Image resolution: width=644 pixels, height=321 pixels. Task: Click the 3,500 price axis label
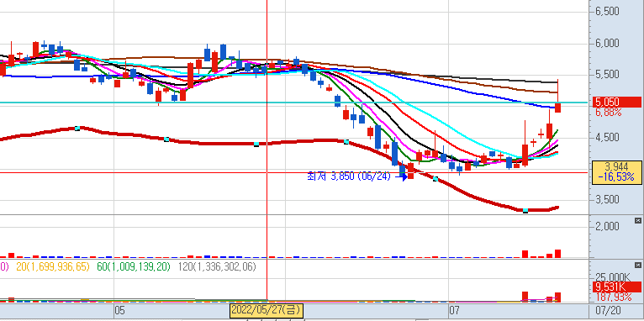point(608,200)
